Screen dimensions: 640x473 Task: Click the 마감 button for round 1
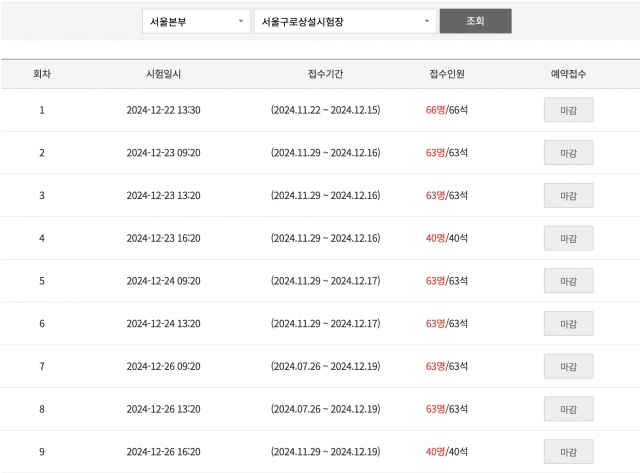[x=569, y=110]
